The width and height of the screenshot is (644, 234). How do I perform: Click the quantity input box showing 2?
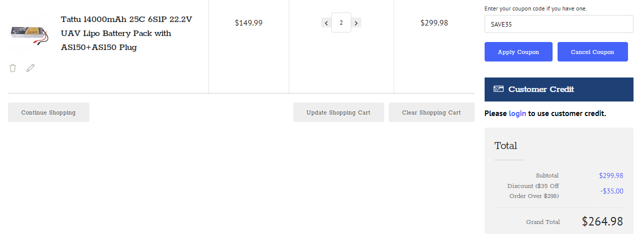(x=341, y=22)
